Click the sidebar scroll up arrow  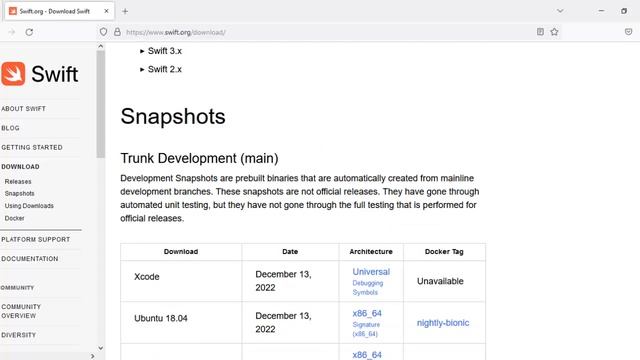100,47
